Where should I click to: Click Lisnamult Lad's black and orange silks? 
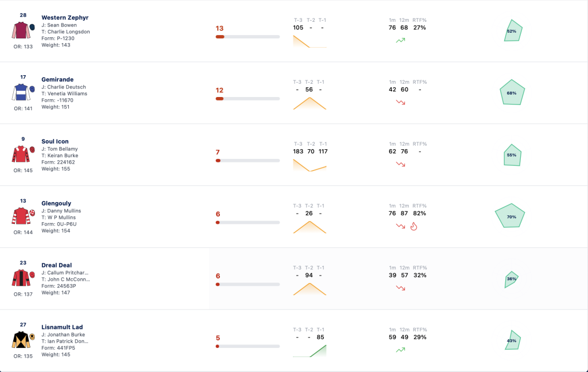(21, 340)
